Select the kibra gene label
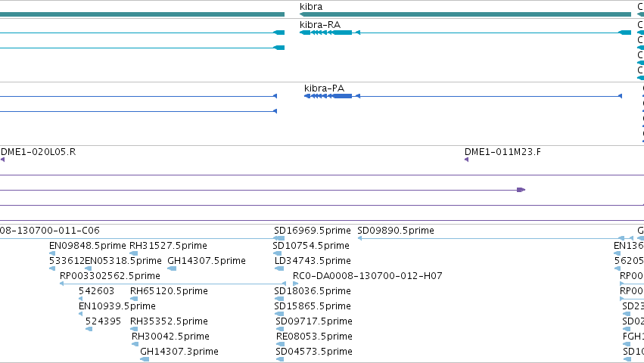The image size is (644, 363). [311, 7]
